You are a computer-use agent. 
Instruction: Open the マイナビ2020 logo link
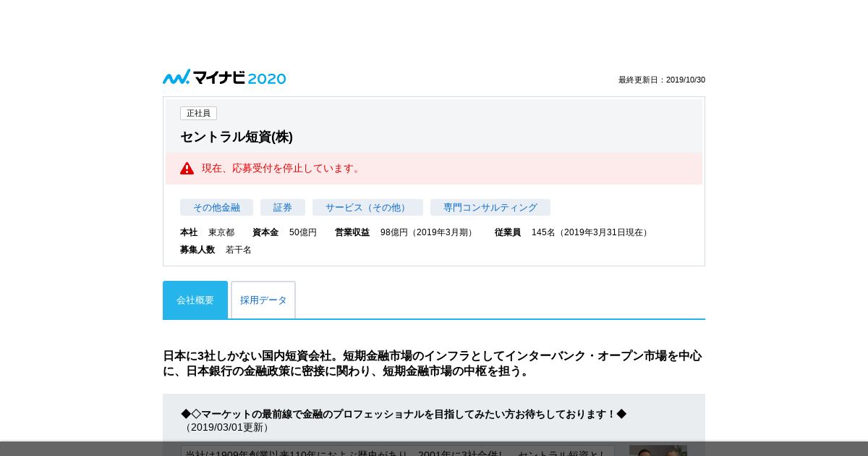(x=224, y=77)
